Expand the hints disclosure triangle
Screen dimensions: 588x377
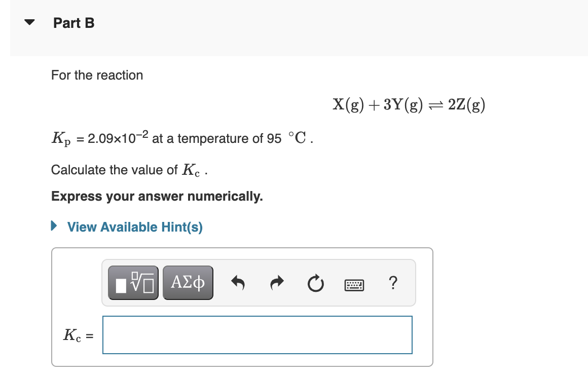(x=54, y=225)
